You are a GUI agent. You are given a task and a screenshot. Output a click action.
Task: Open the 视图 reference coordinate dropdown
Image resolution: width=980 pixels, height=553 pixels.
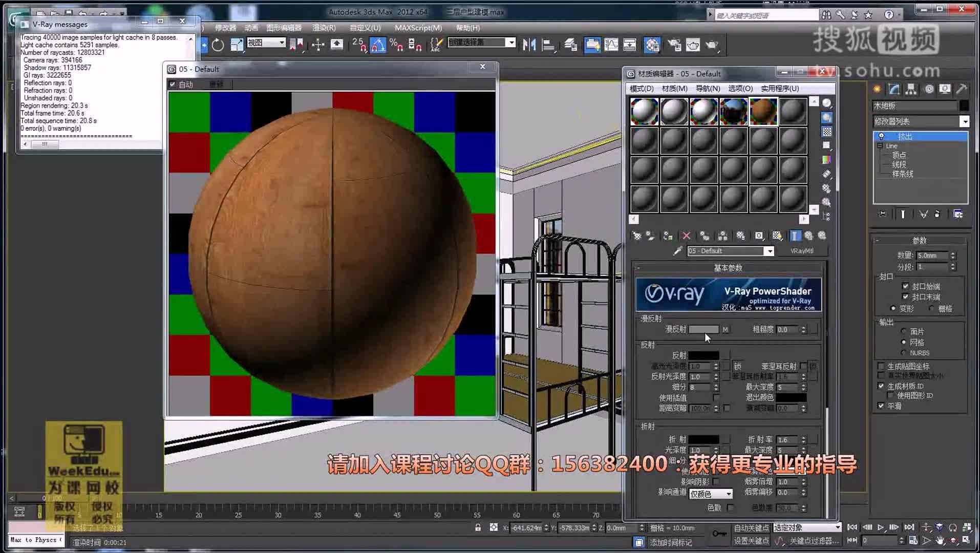(266, 42)
